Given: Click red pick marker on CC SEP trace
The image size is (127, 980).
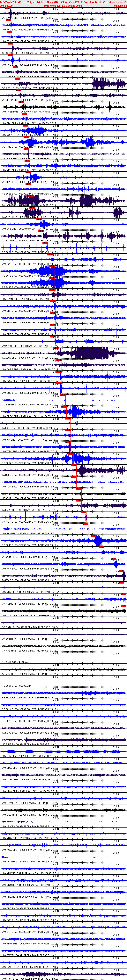Looking at the screenshot, I should [64, 407].
